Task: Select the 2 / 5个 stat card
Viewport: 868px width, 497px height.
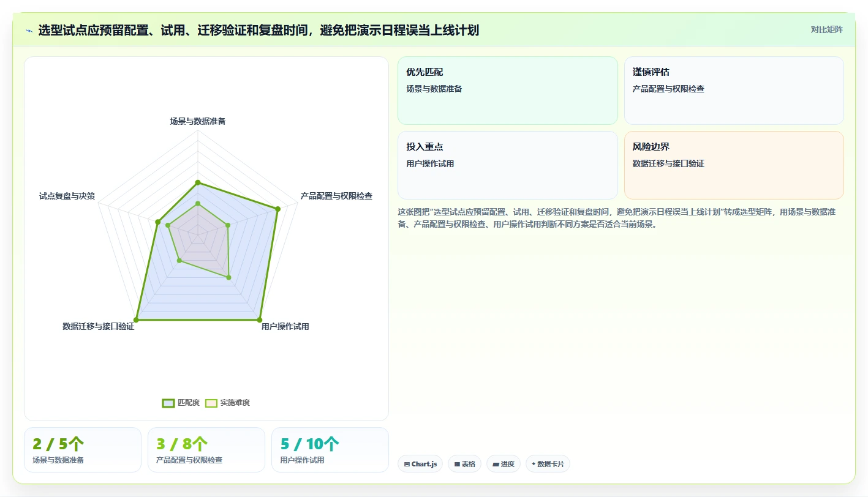Action: coord(83,450)
